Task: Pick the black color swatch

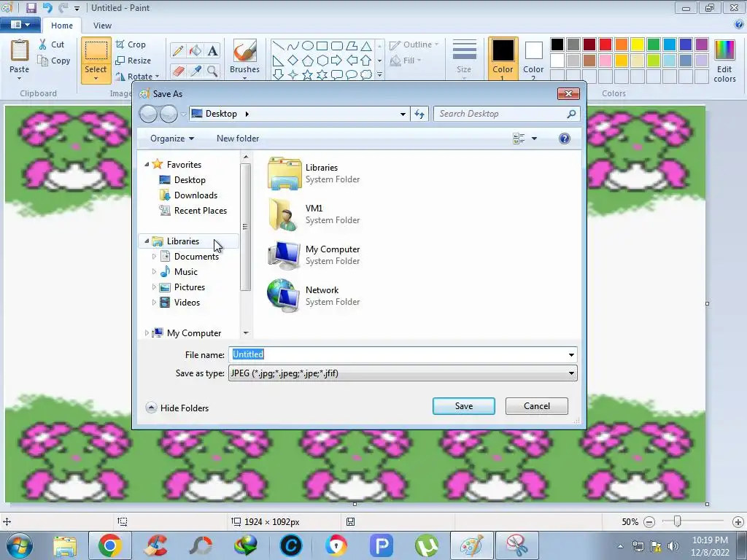Action: [557, 44]
